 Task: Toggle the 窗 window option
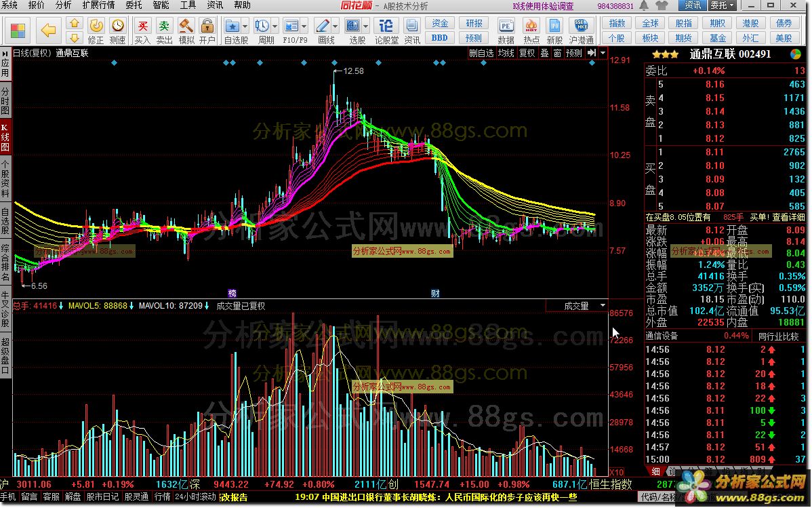click(557, 53)
